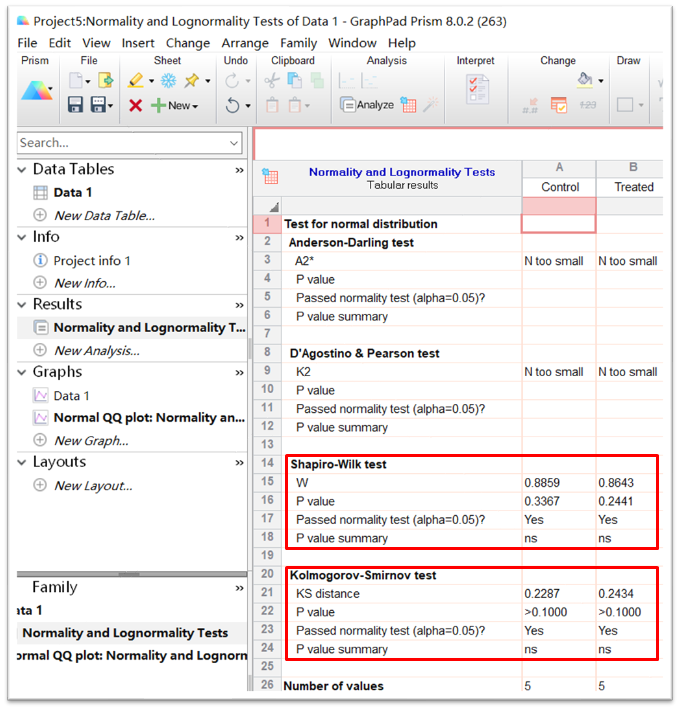Select Data 1 under Data Tables
680x710 pixels.
click(72, 192)
